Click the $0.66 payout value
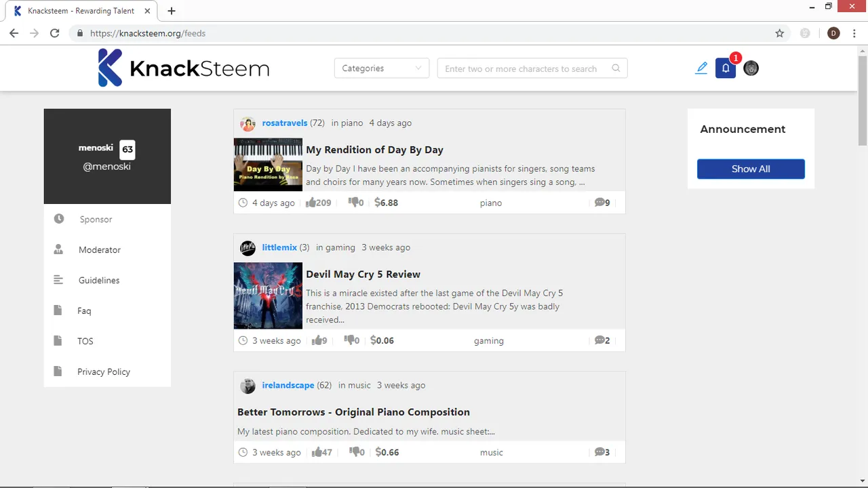868x488 pixels. 387,452
